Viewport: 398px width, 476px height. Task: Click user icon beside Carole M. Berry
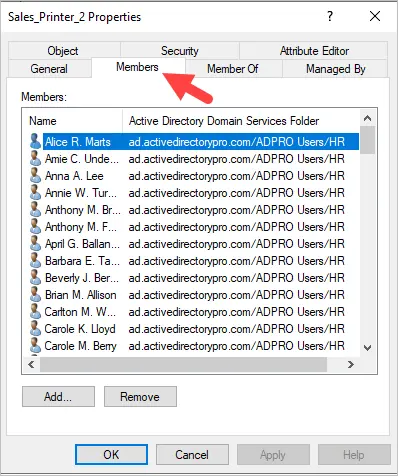(35, 345)
